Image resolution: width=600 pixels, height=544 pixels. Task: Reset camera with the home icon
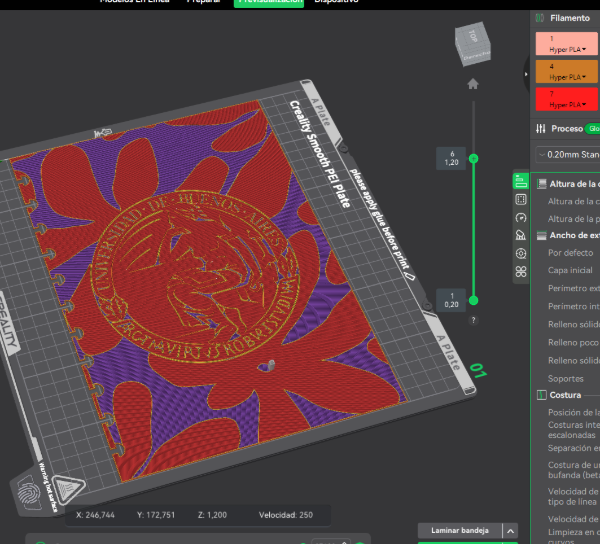[473, 84]
